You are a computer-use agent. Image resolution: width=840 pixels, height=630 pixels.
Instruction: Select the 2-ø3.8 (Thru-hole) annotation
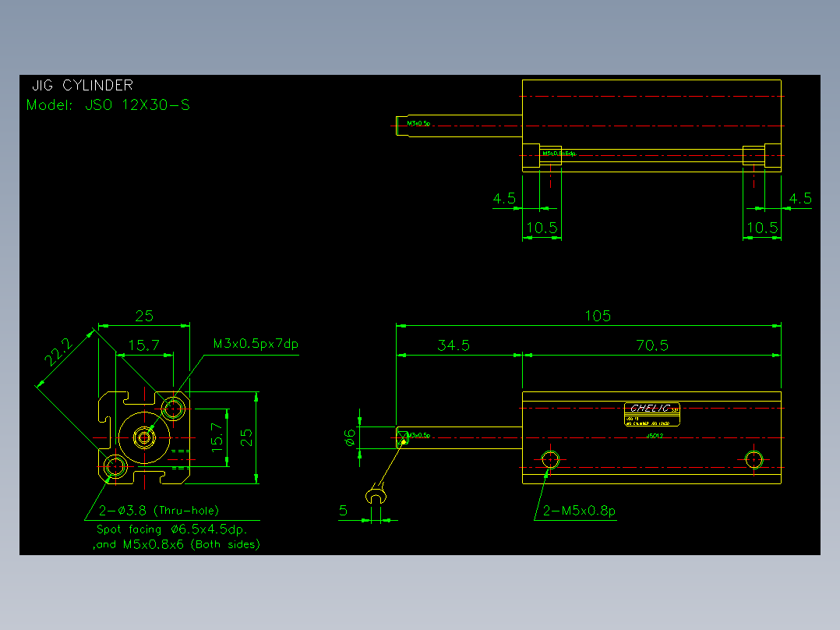pos(159,511)
